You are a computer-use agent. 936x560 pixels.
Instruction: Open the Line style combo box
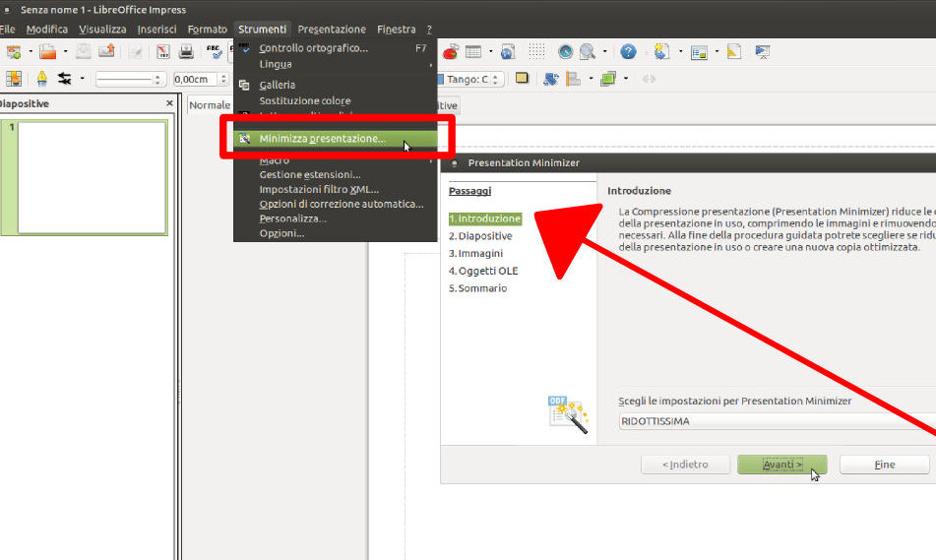[130, 79]
